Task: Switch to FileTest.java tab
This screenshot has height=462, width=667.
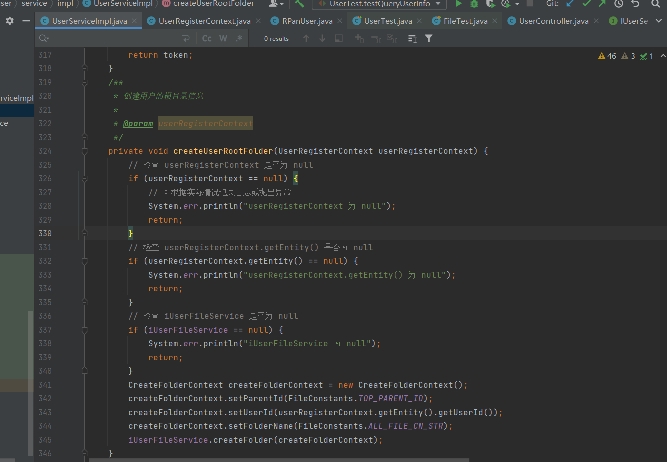Action: pos(465,21)
